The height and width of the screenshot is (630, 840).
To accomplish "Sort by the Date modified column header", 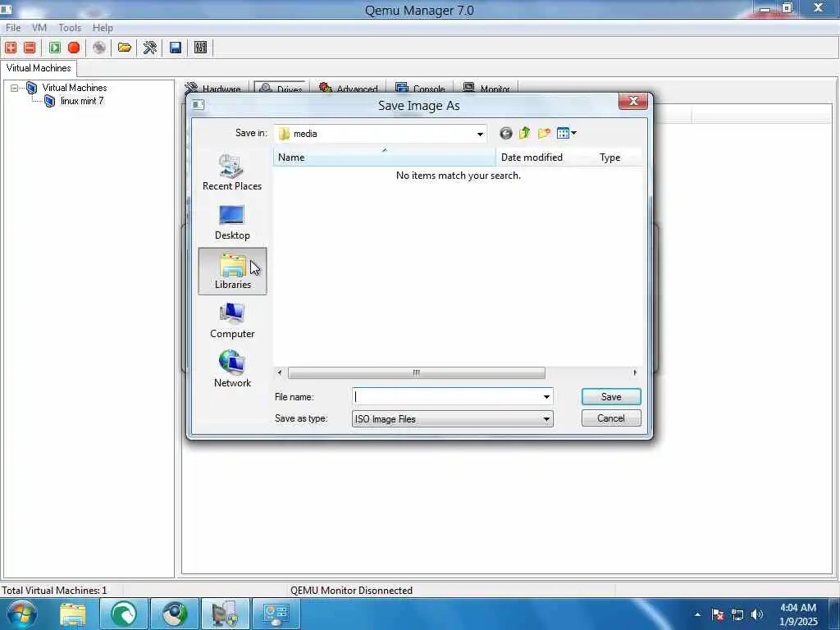I will [x=545, y=157].
